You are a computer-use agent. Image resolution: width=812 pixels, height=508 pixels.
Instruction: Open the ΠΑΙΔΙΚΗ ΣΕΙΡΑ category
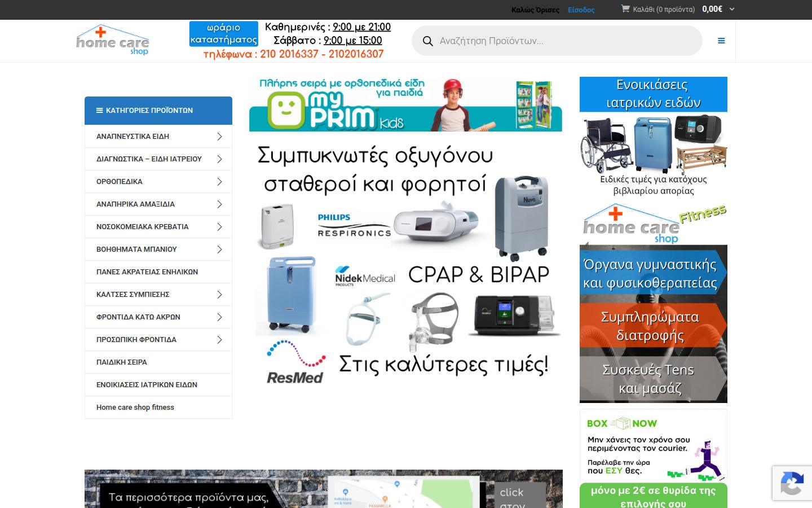pyautogui.click(x=122, y=362)
